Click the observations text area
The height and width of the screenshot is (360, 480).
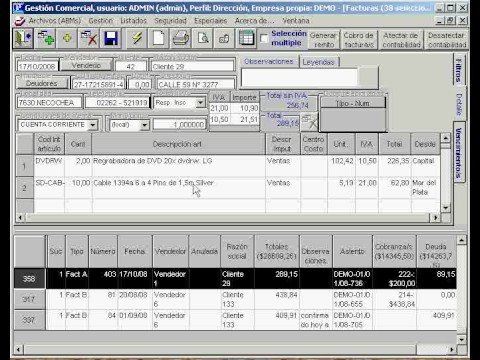[x=299, y=78]
